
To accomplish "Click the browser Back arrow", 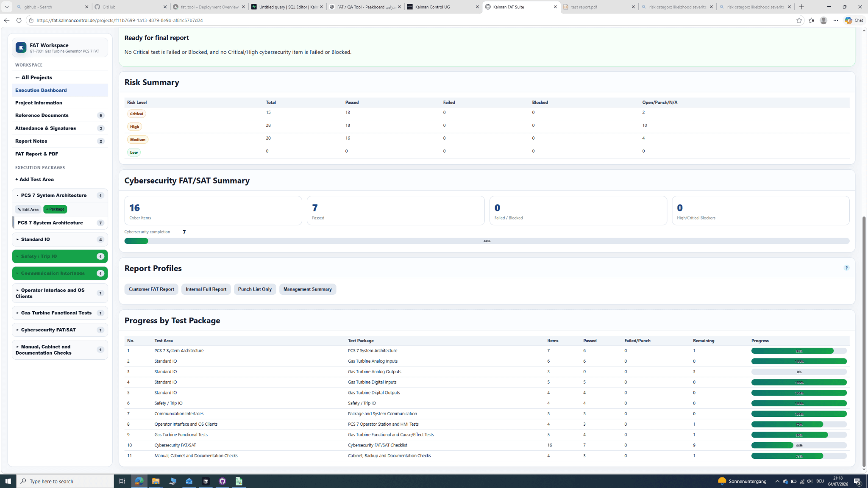I will coord(6,20).
